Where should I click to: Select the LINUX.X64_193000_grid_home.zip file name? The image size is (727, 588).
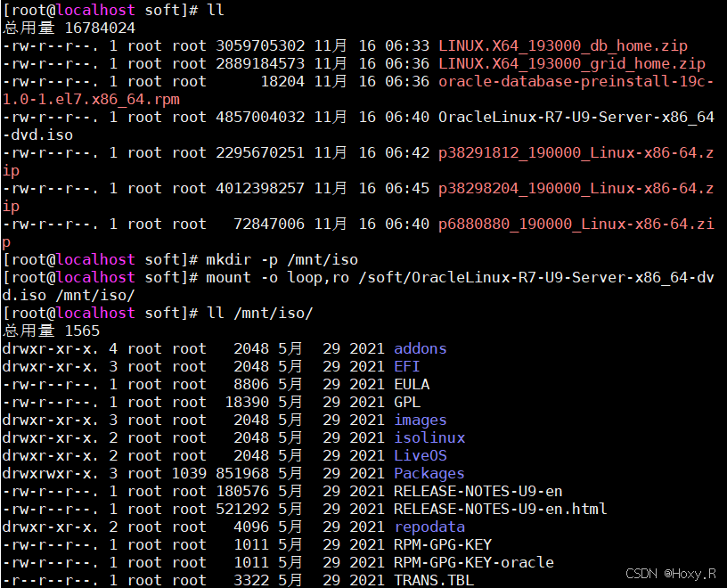pos(572,63)
